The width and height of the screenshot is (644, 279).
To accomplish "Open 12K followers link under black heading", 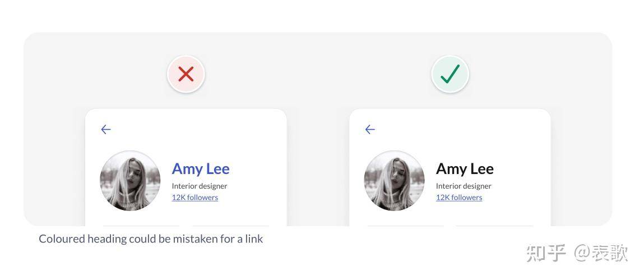I will (x=459, y=198).
